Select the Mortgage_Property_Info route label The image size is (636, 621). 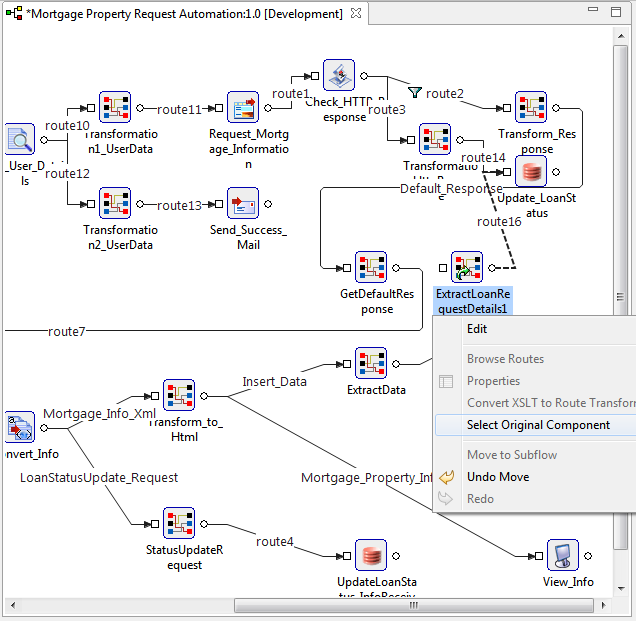[367, 478]
